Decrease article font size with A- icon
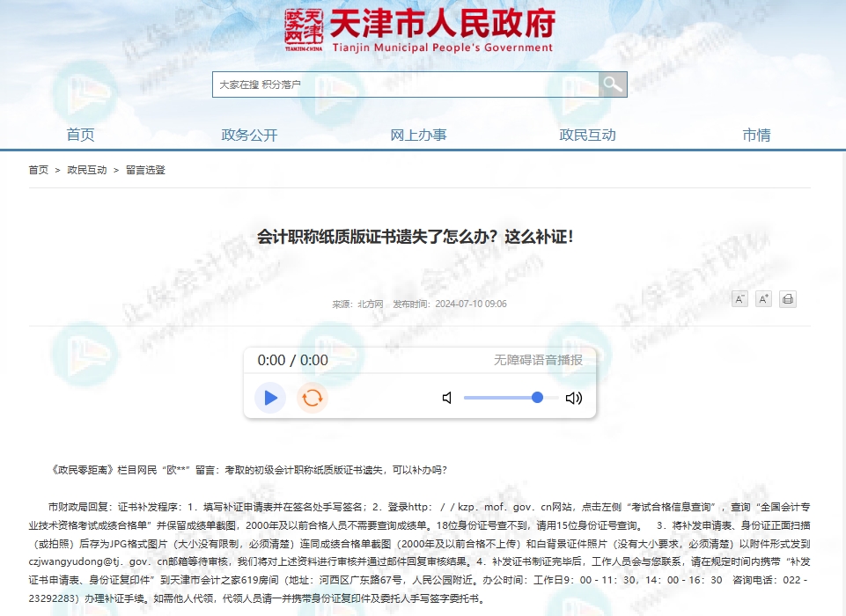The image size is (846, 616). (740, 299)
